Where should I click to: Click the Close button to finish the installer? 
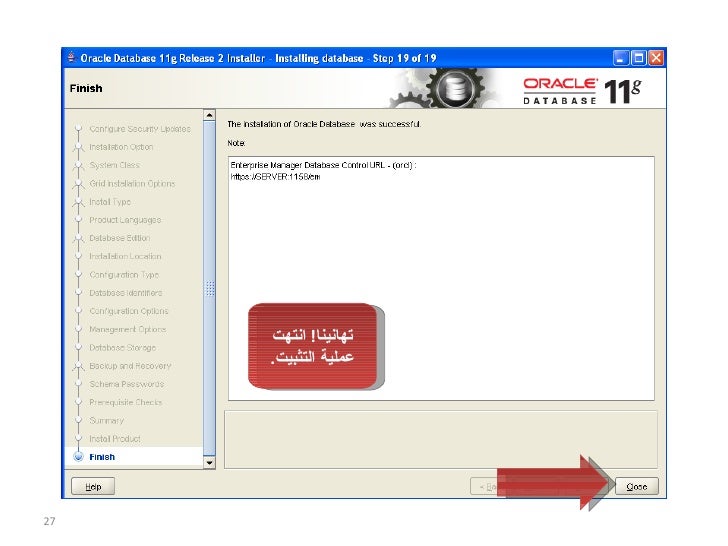637,486
